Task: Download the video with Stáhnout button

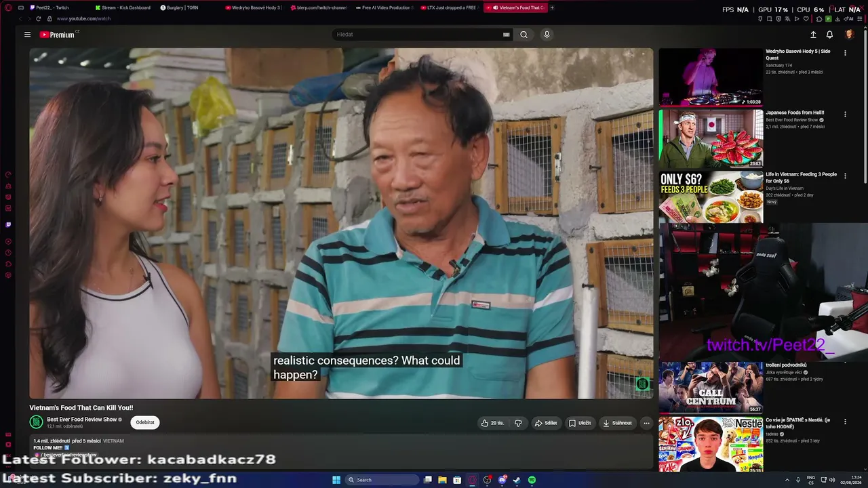Action: [x=617, y=423]
